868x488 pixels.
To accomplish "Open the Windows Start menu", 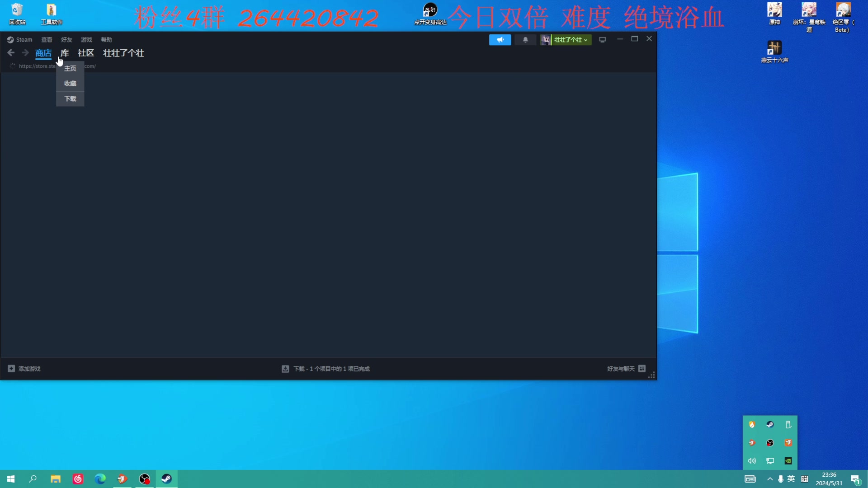I will [11, 479].
